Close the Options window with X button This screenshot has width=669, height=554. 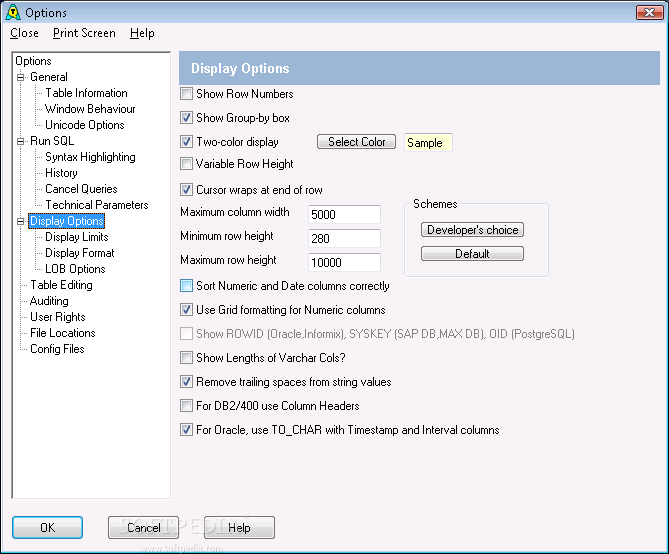[649, 12]
